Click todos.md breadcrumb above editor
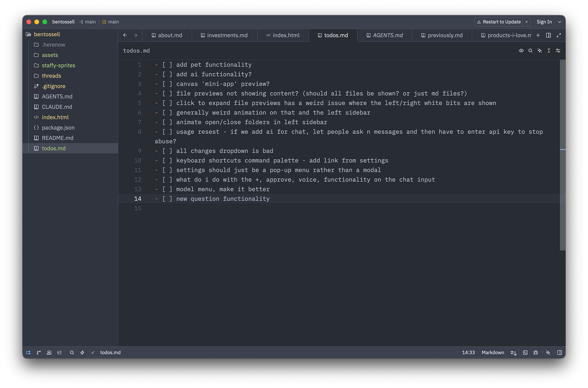 click(136, 51)
